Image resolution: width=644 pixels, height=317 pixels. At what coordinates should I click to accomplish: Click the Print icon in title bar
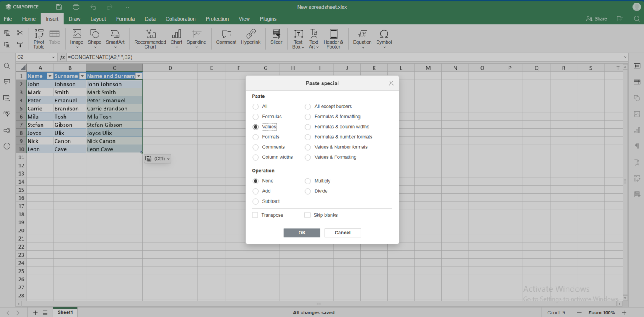76,7
